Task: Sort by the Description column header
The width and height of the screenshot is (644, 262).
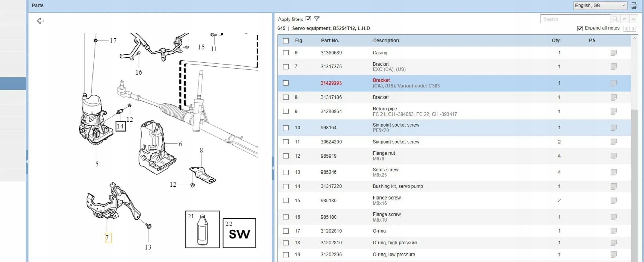Action: [386, 40]
